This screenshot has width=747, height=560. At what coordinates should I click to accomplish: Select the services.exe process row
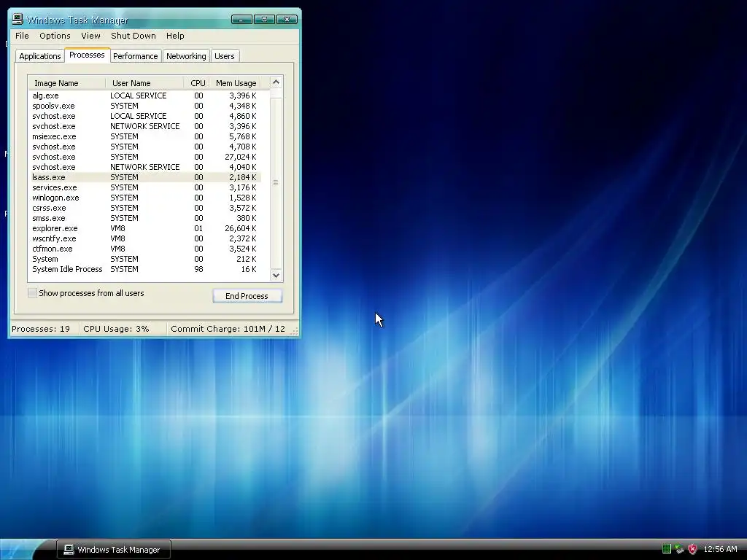145,187
